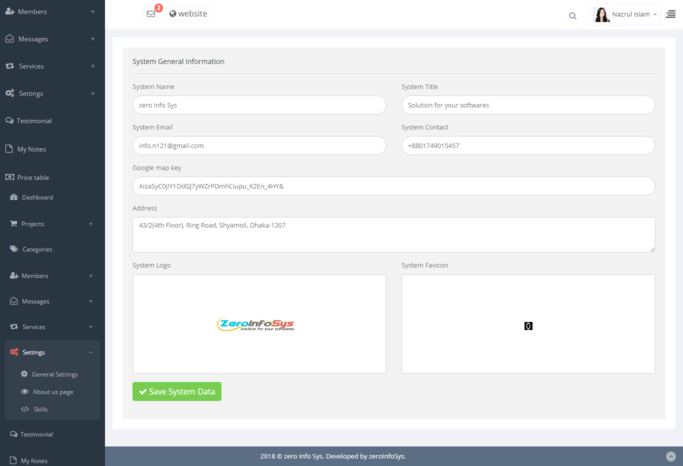Click the Dashboard icon in sidebar

point(14,197)
